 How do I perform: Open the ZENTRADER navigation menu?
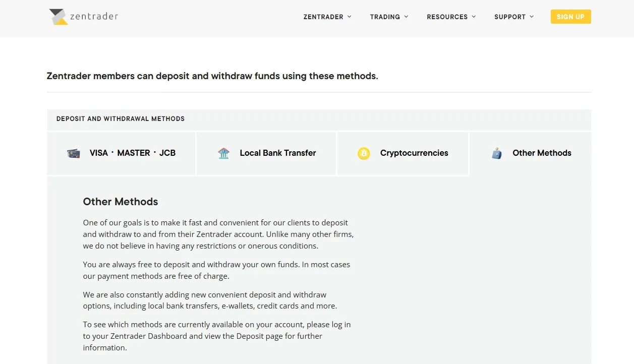(x=327, y=17)
